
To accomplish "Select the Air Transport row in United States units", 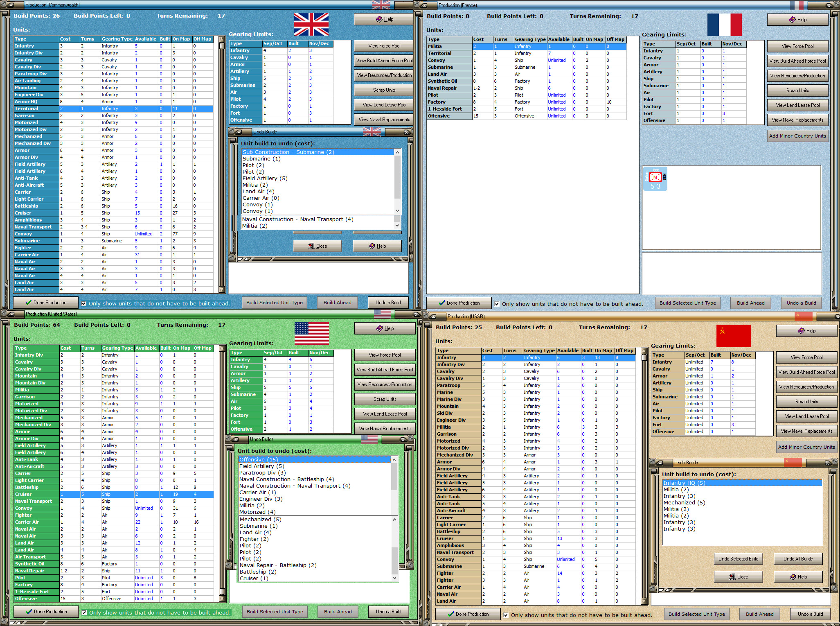I will click(114, 557).
